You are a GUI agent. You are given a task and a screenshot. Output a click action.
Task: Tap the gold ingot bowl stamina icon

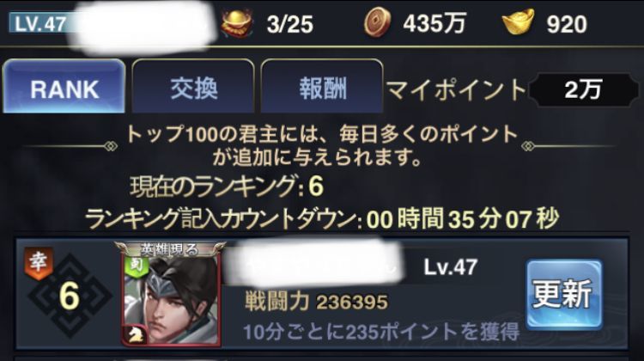click(237, 23)
